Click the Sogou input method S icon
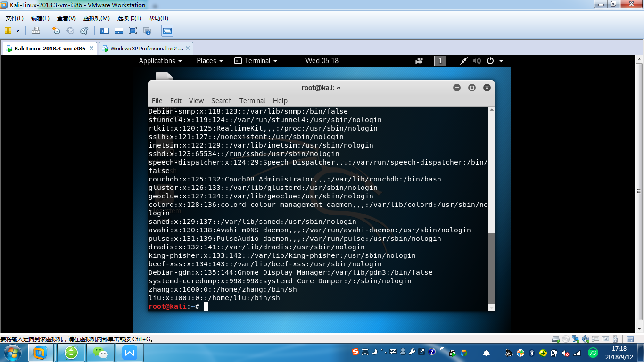 [355, 352]
